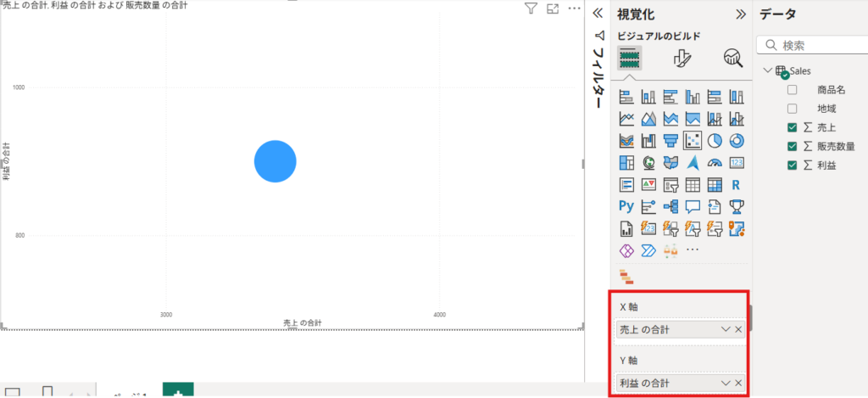Check the 地域 field checkbox
Screen dimensions: 868x398
792,109
